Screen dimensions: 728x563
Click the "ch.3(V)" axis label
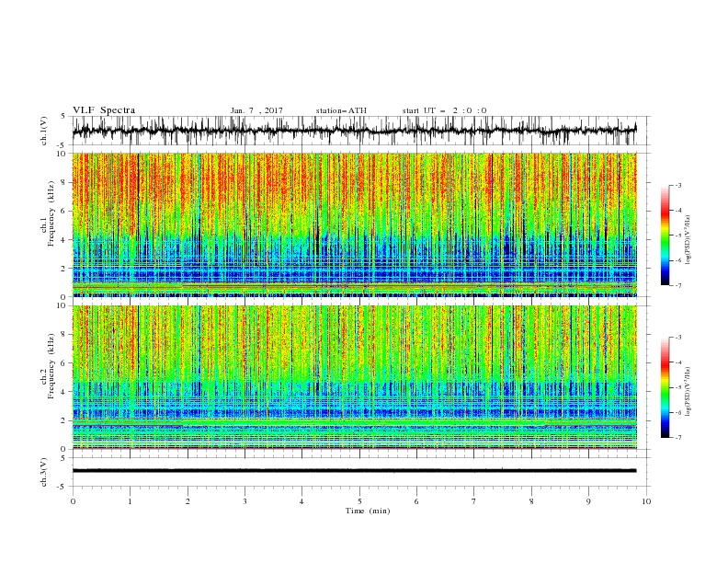44,472
